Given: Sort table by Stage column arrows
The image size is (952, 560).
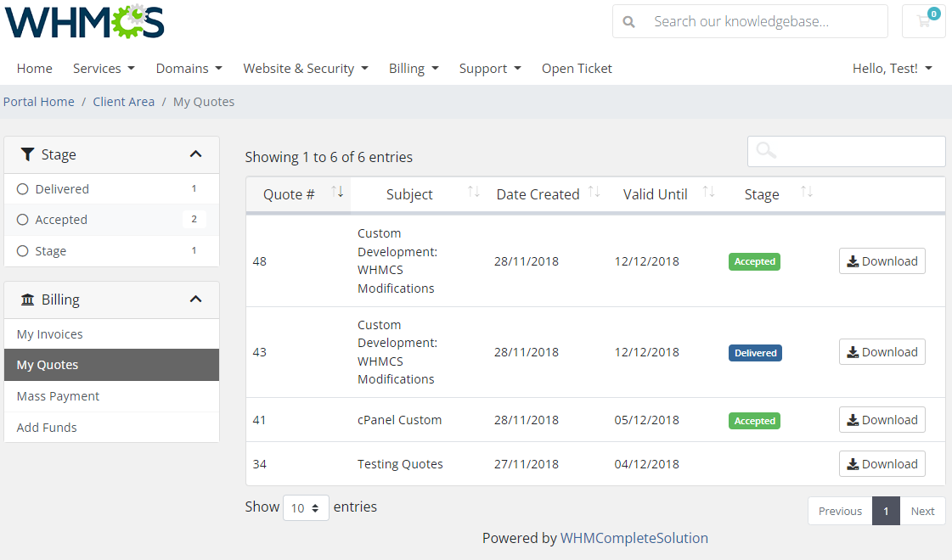Looking at the screenshot, I should (x=806, y=193).
